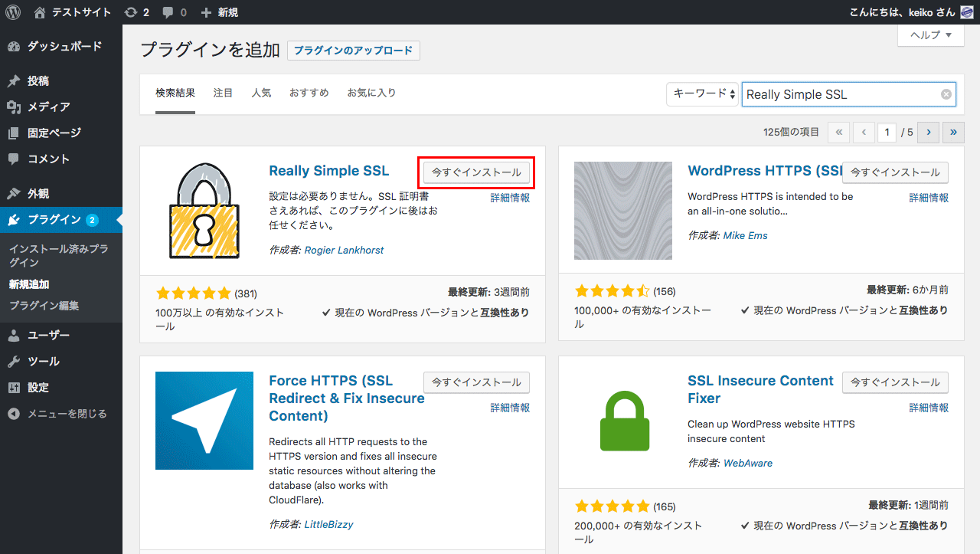Open the キーワード search type dropdown
The height and width of the screenshot is (554, 980).
tap(702, 93)
